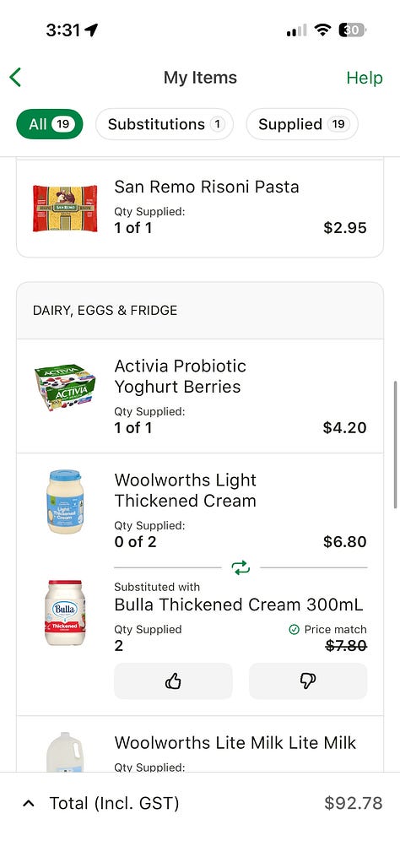Image resolution: width=400 pixels, height=868 pixels.
Task: Click the vertical scrollbar indicator
Action: click(395, 444)
